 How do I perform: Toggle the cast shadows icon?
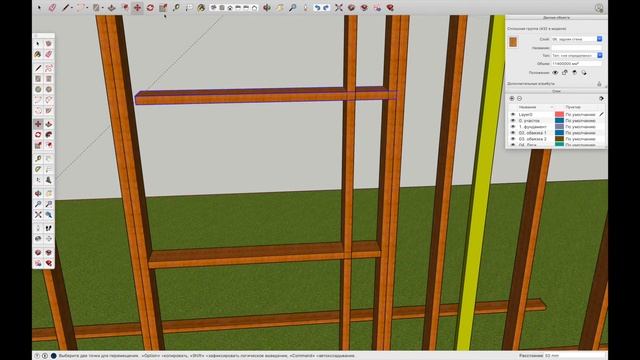click(584, 73)
